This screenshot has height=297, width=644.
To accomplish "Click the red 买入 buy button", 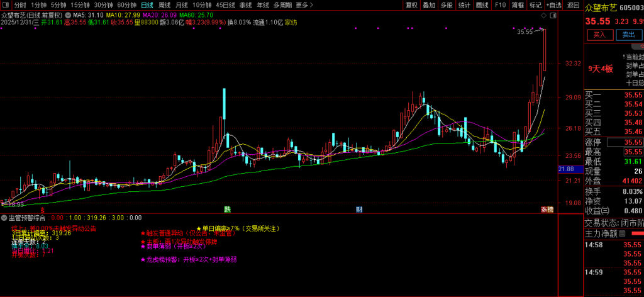I will (x=599, y=35).
